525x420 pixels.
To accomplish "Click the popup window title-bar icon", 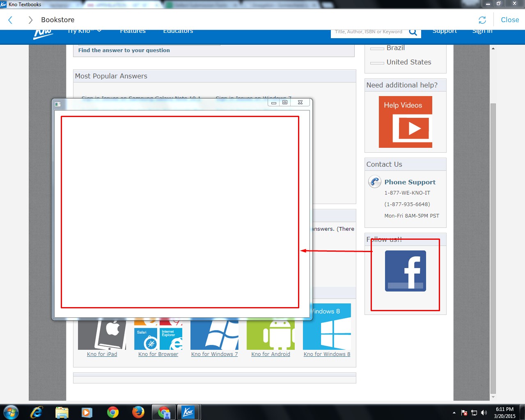I will 58,104.
